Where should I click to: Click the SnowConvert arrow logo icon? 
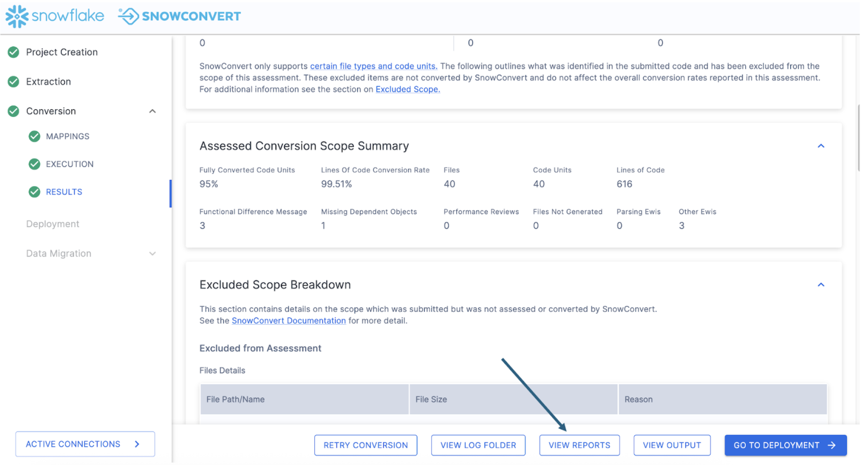(x=129, y=16)
